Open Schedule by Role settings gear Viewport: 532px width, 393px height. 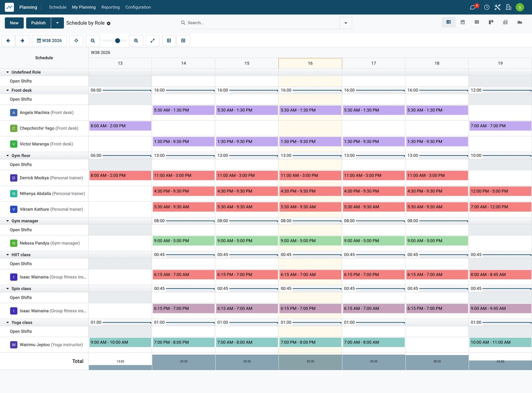coord(109,23)
